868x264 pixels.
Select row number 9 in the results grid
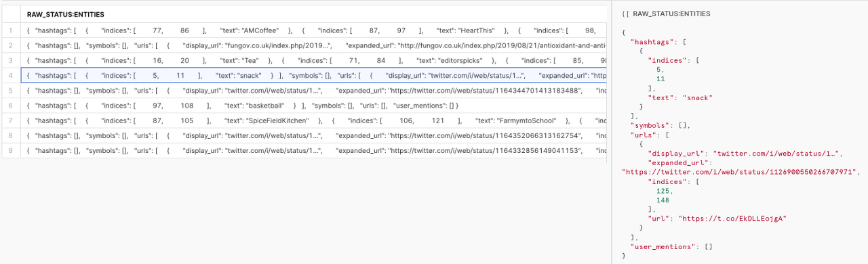[x=10, y=150]
